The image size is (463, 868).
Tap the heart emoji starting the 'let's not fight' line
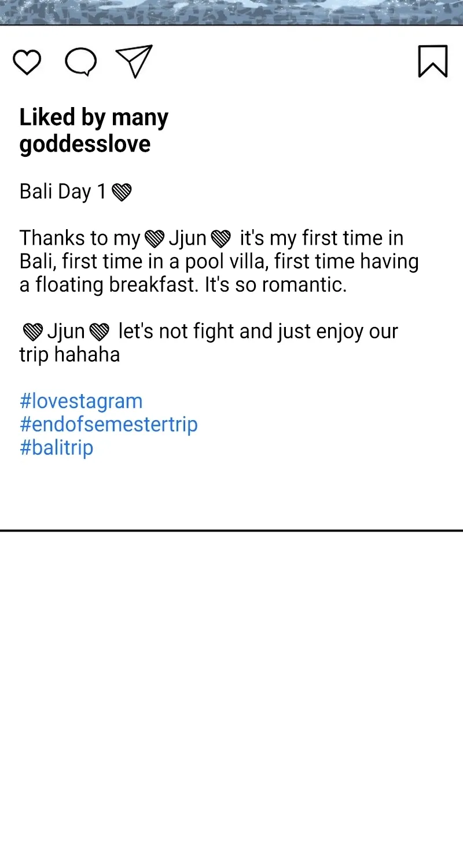point(33,332)
